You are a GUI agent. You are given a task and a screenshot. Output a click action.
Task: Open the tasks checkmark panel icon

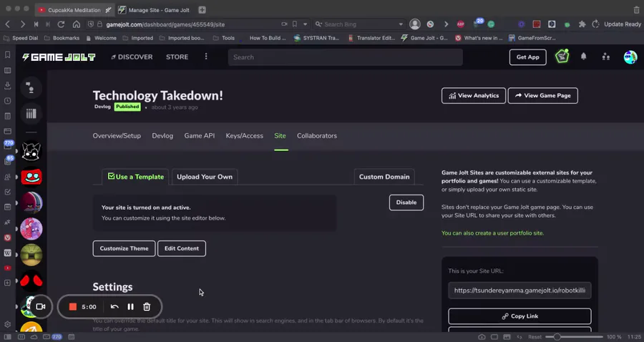pyautogui.click(x=7, y=192)
